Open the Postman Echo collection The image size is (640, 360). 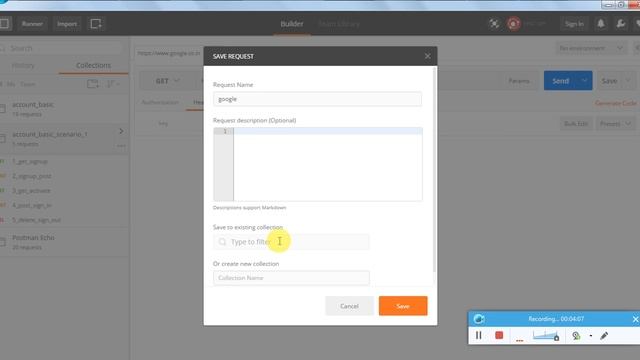(64, 242)
